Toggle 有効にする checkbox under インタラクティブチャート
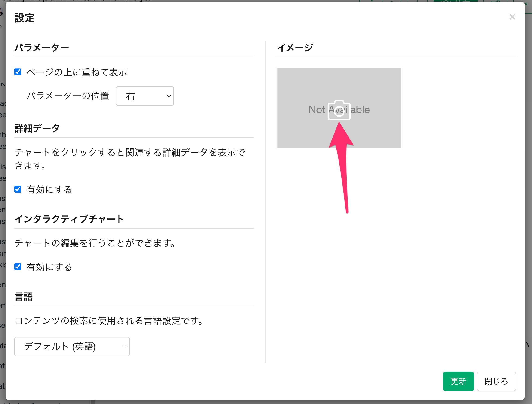This screenshot has width=532, height=404. click(x=18, y=267)
